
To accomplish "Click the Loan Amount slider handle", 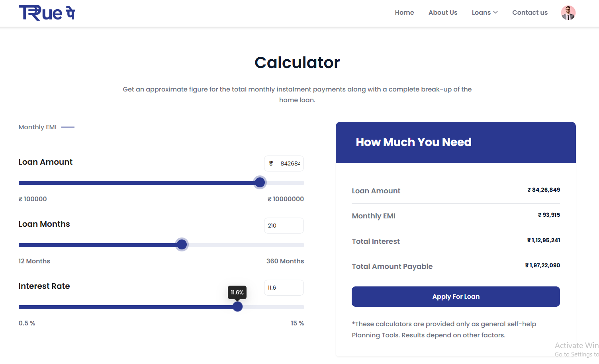I will [260, 183].
